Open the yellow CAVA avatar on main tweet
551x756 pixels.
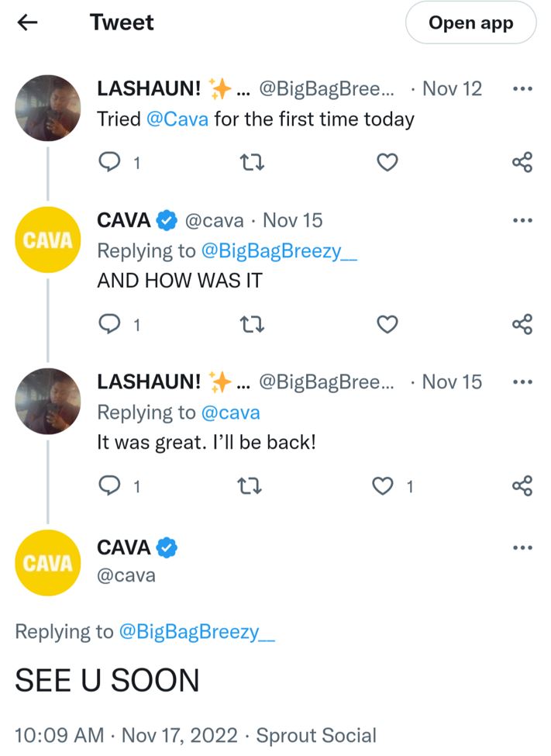[48, 562]
